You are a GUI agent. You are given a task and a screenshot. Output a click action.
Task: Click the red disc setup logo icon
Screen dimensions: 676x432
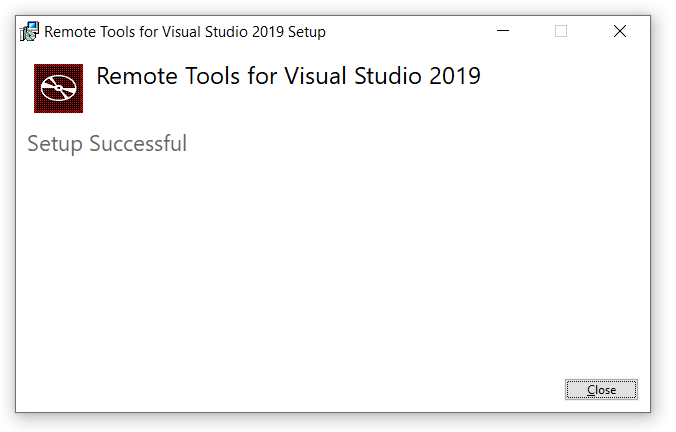pos(59,88)
